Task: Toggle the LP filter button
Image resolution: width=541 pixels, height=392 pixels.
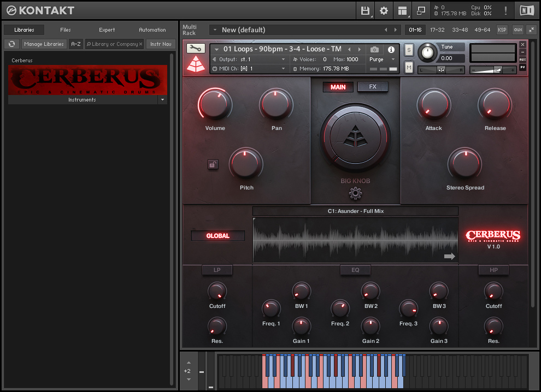Action: click(217, 270)
